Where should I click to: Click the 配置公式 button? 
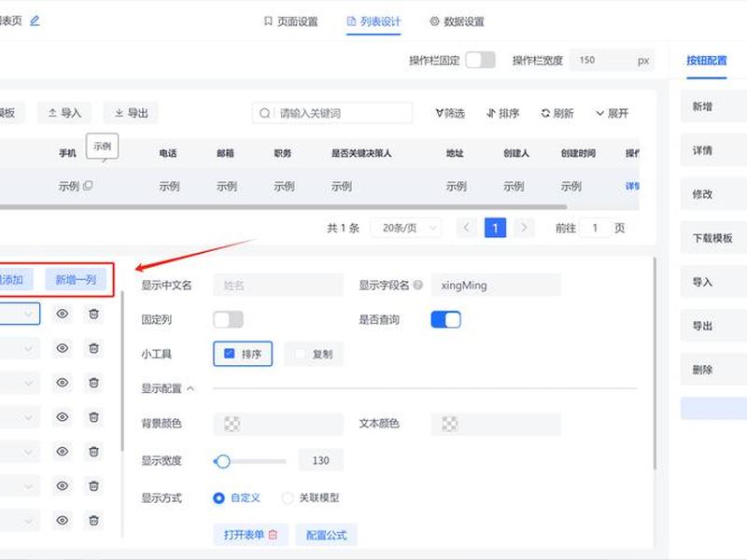(x=326, y=535)
